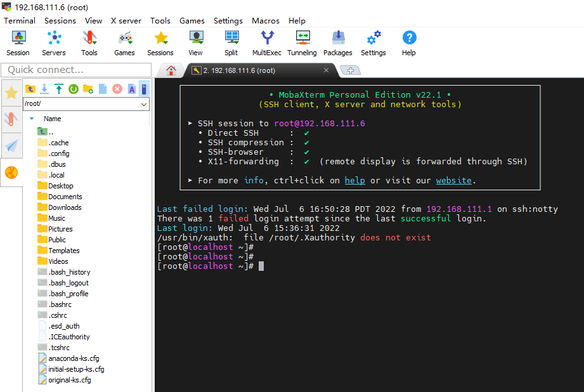Open the Macros menu
This screenshot has width=584, height=392.
coord(266,21)
